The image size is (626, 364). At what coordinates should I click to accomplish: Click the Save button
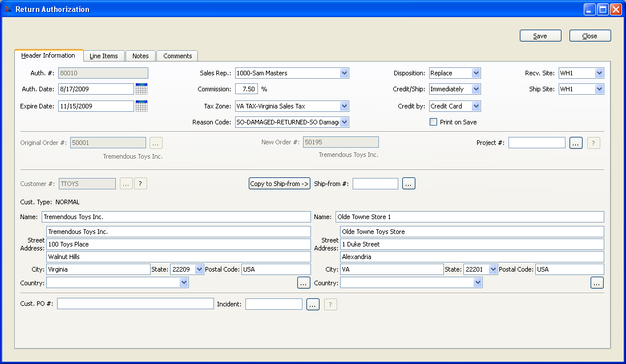(x=540, y=36)
